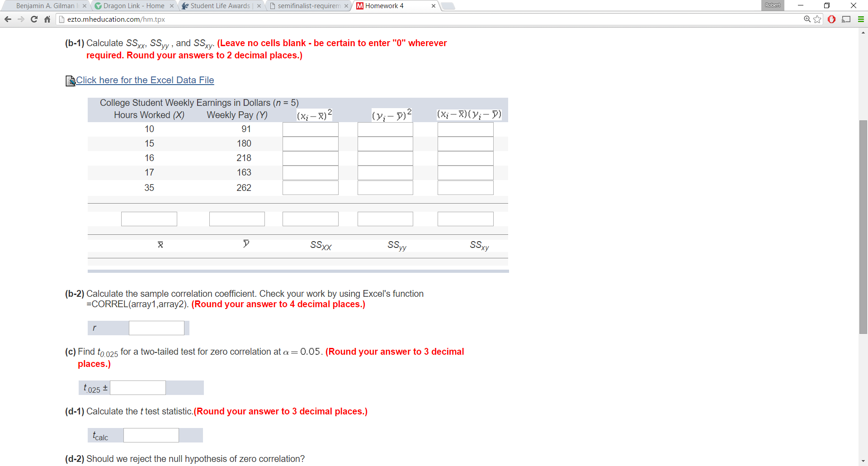Click the browser home icon
This screenshot has width=868, height=466.
click(47, 19)
